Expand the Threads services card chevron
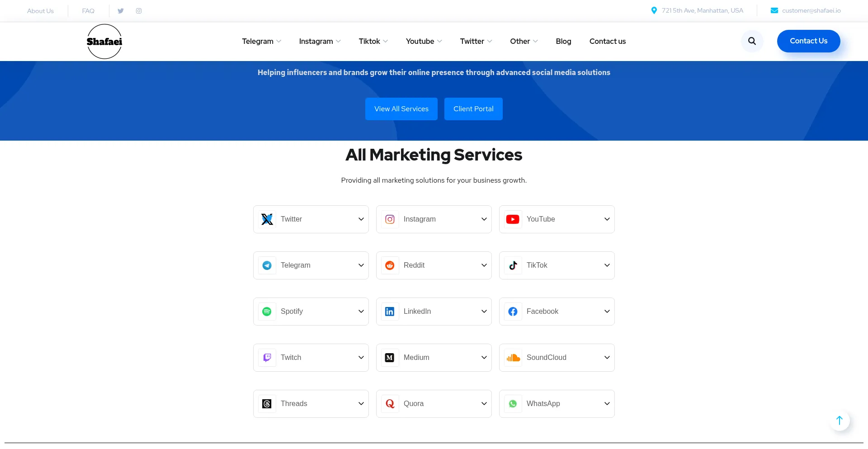 [361, 404]
